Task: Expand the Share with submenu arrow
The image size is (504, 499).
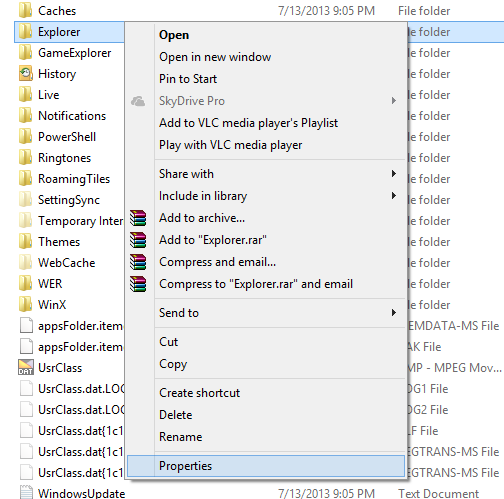Action: click(x=394, y=174)
